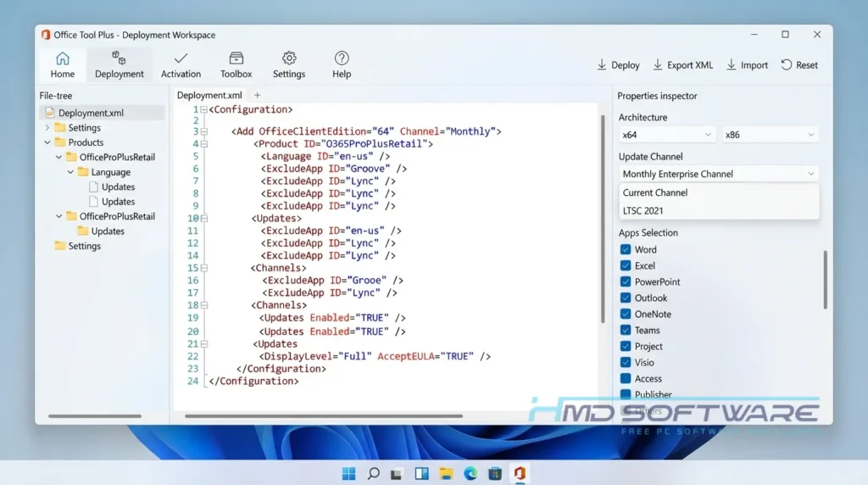868x485 pixels.
Task: Click Office Tool Plus logo in title bar
Action: point(46,35)
